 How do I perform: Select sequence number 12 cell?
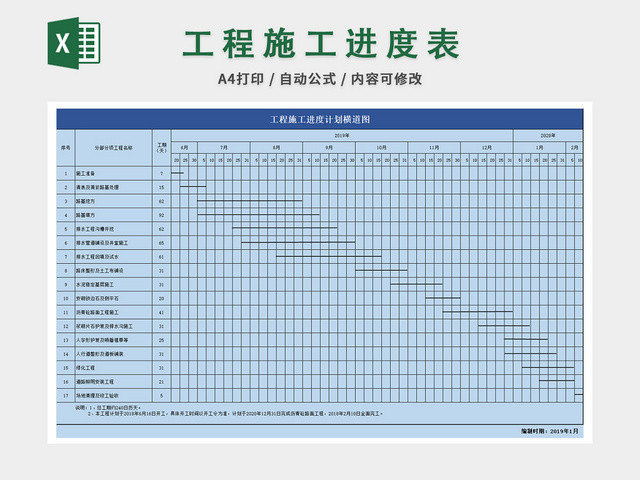coord(66,326)
